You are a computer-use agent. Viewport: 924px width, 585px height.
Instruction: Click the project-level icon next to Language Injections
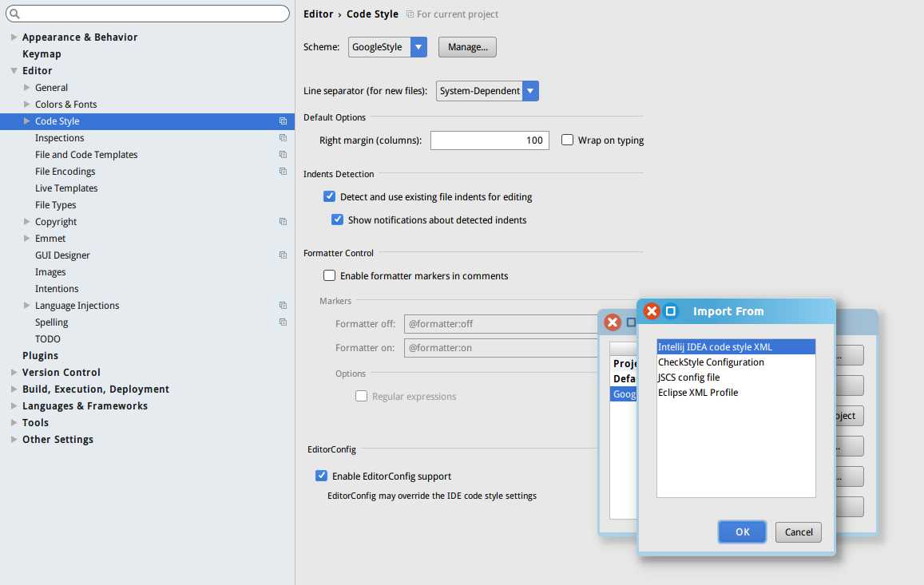click(x=283, y=305)
